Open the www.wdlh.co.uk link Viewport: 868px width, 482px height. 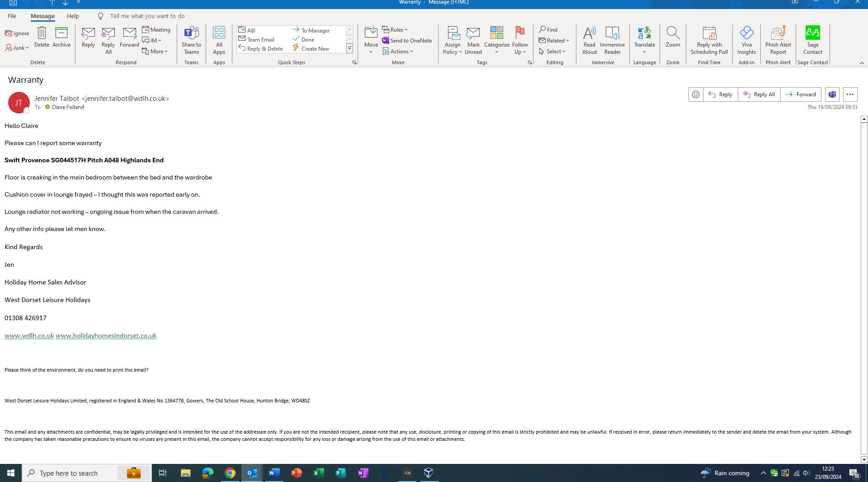tap(29, 336)
